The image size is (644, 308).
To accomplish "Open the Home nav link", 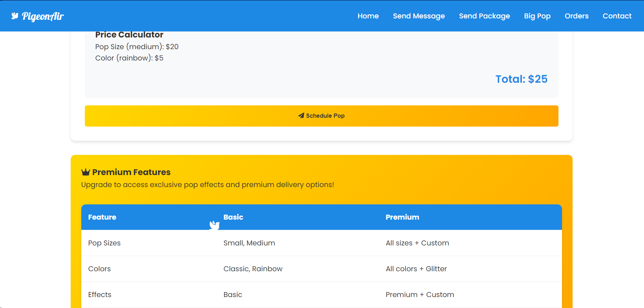I will pos(368,16).
